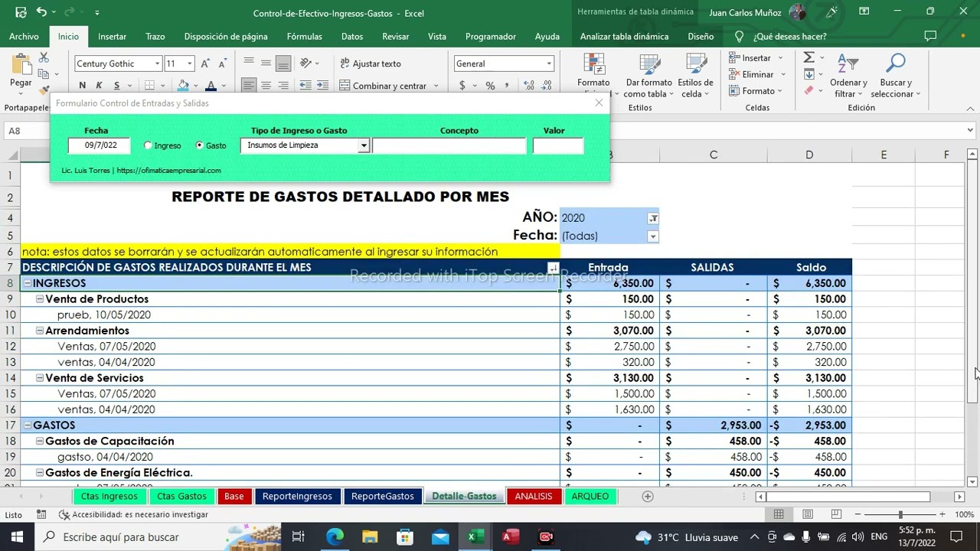Collapse the Venta de Productos group
The width and height of the screenshot is (980, 551).
click(x=40, y=299)
